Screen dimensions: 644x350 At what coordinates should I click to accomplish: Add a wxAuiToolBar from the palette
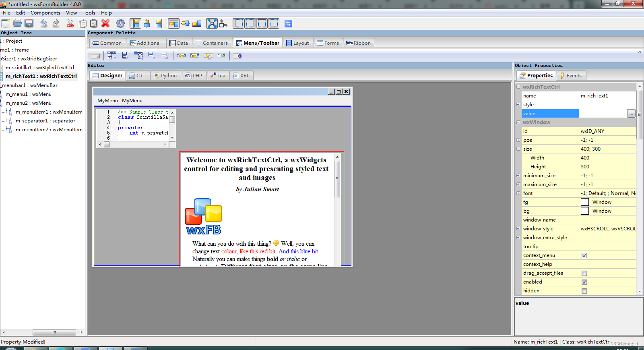[195, 56]
